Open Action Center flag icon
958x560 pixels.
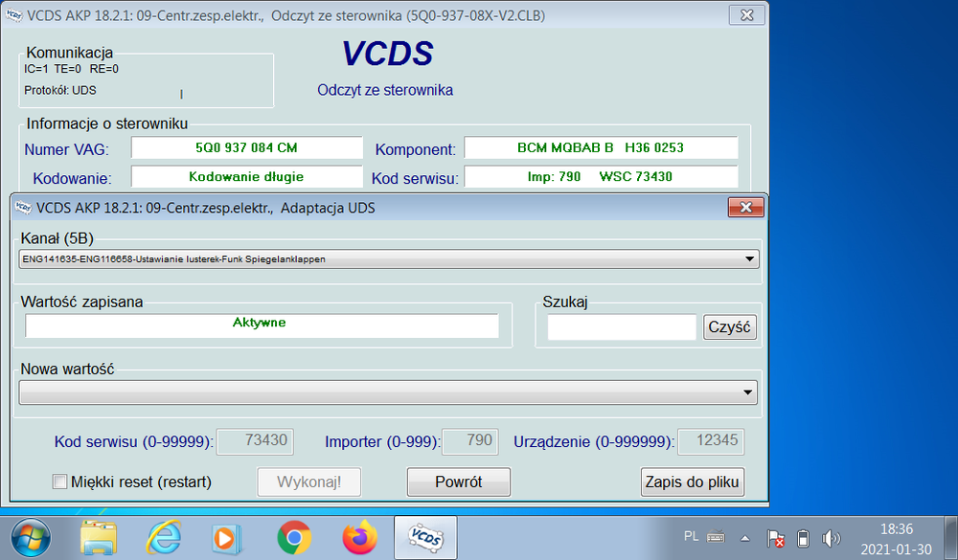click(x=777, y=538)
